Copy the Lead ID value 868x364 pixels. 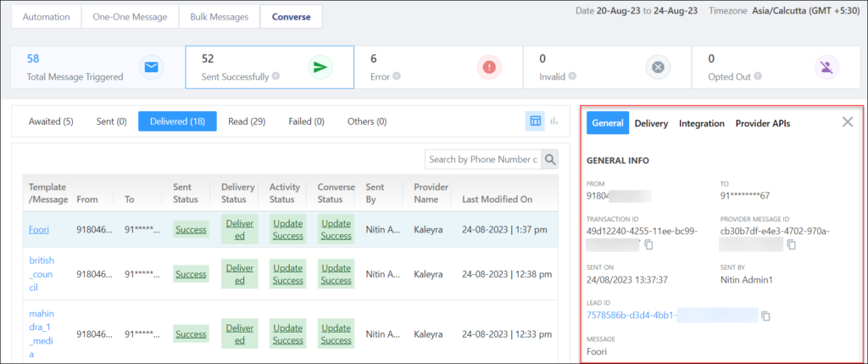(765, 316)
